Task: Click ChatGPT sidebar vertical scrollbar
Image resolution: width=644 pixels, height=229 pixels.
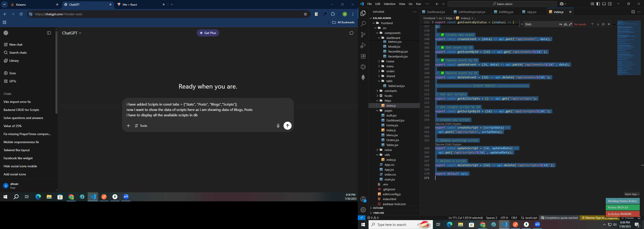Action: point(57,72)
